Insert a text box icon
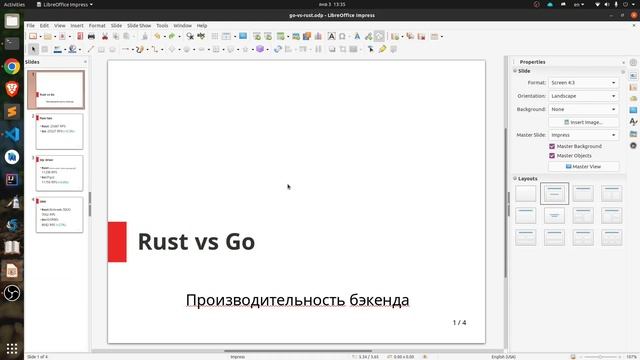640x360 pixels. tap(331, 36)
